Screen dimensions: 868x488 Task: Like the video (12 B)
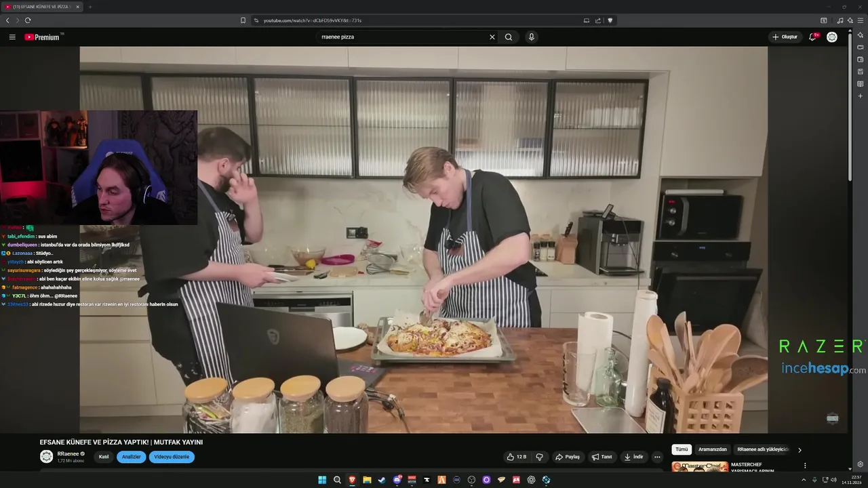pos(517,457)
